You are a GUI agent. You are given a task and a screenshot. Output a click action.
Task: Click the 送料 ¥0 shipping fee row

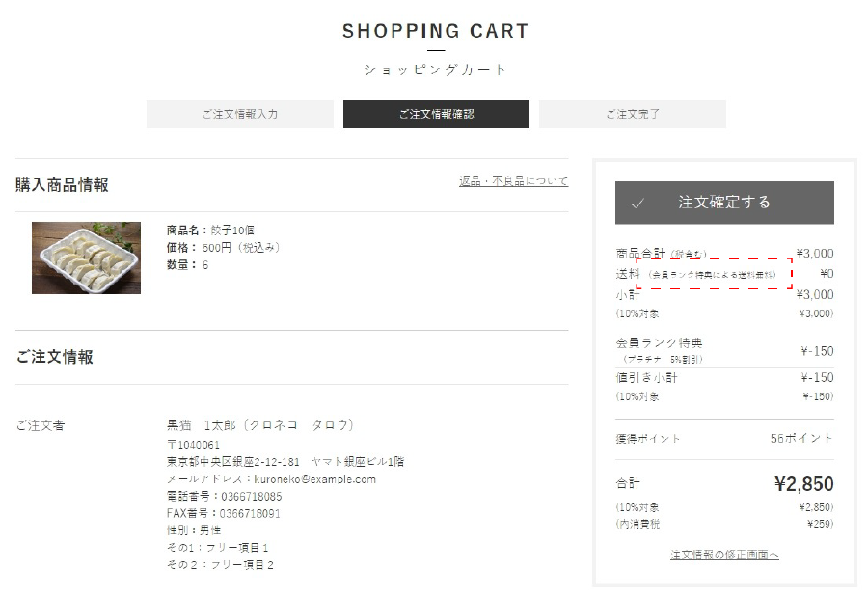pos(724,274)
